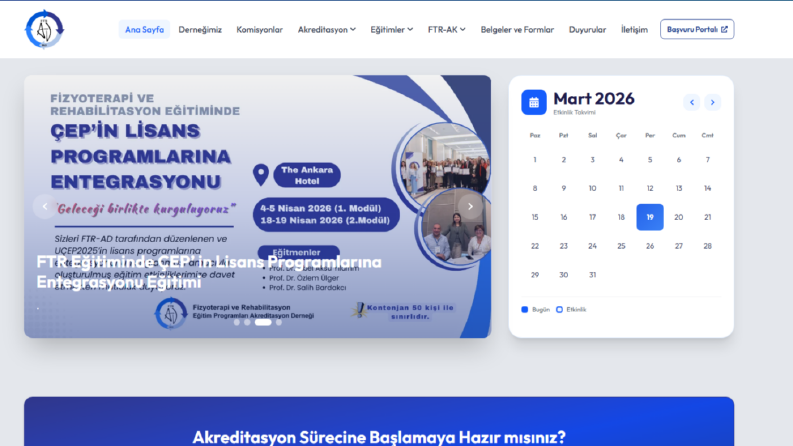Select day 29 in calendar
Viewport: 793px width, 446px height.
(535, 275)
